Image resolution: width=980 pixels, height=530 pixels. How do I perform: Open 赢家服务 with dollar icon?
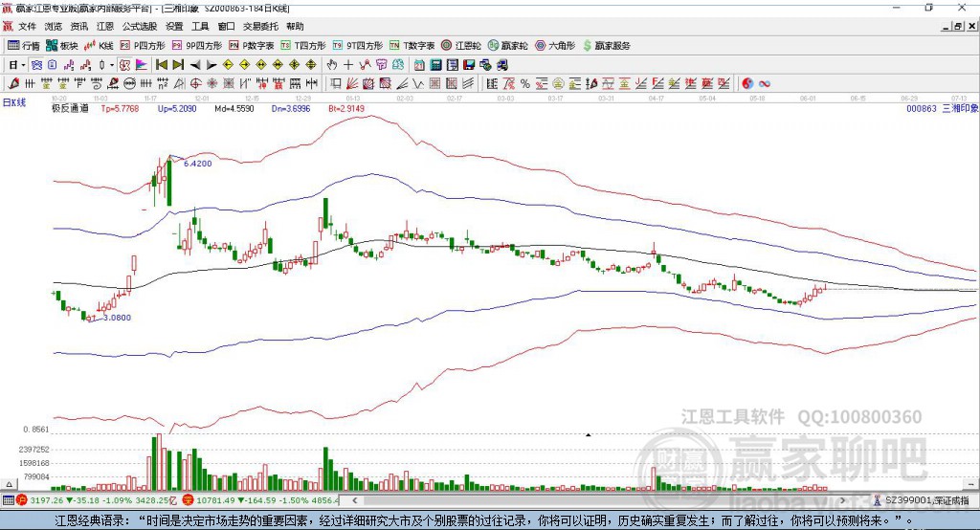606,46
